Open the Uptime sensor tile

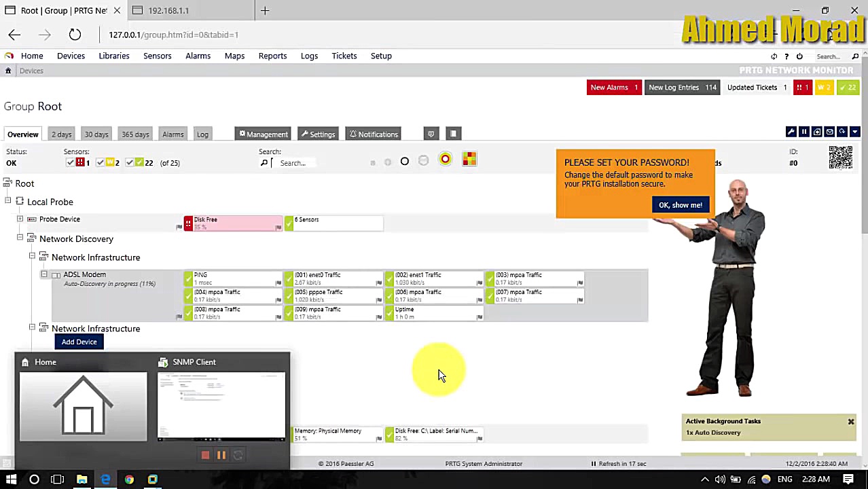[434, 312]
